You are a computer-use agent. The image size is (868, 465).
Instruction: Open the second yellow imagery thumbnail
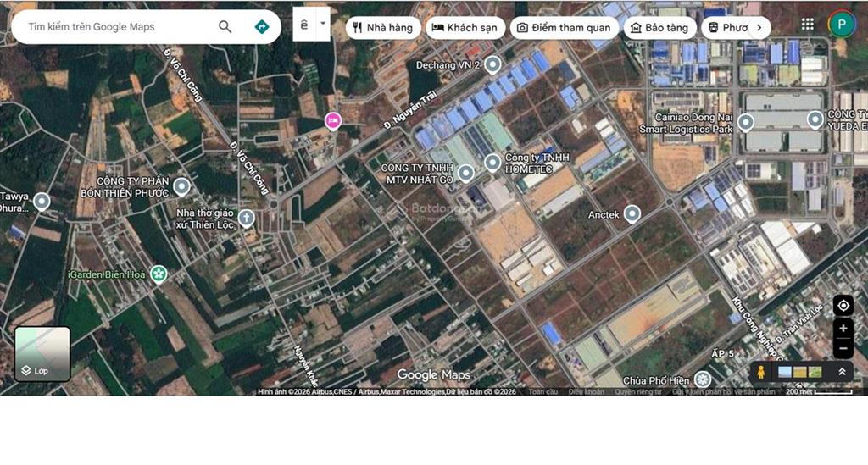(800, 372)
